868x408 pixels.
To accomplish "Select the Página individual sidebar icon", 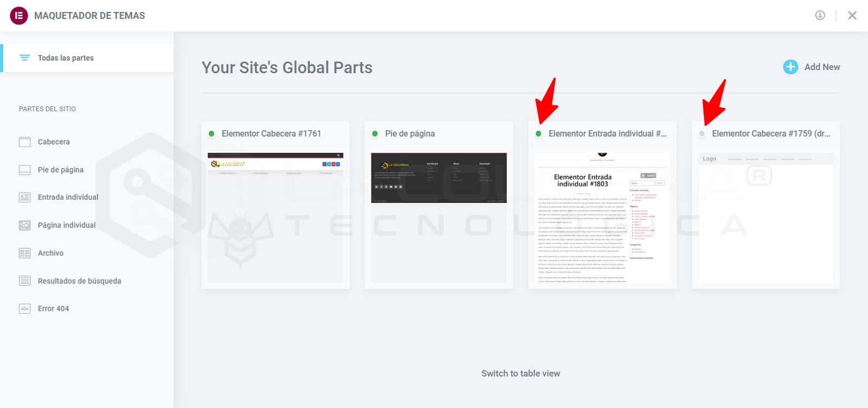I will coord(25,225).
